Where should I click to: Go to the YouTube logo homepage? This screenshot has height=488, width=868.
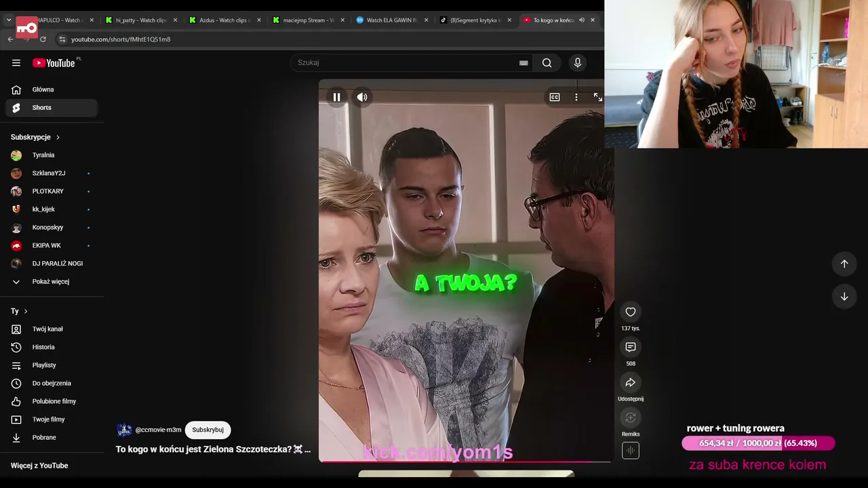(54, 63)
